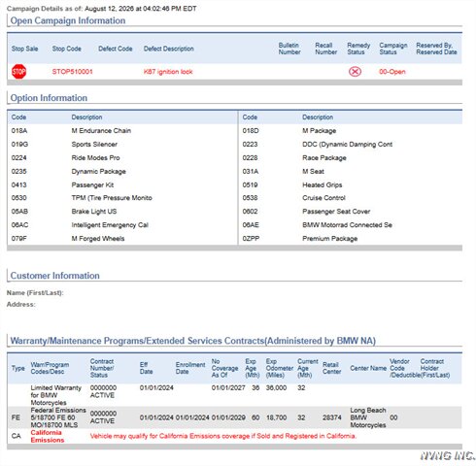Click the Vendor Code /Deductible header
The image size is (476, 466).
point(405,368)
